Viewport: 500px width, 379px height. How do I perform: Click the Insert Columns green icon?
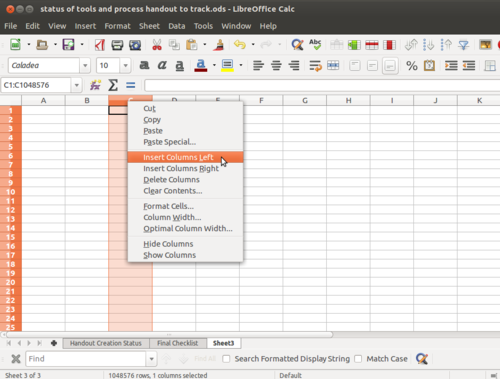coord(354,45)
